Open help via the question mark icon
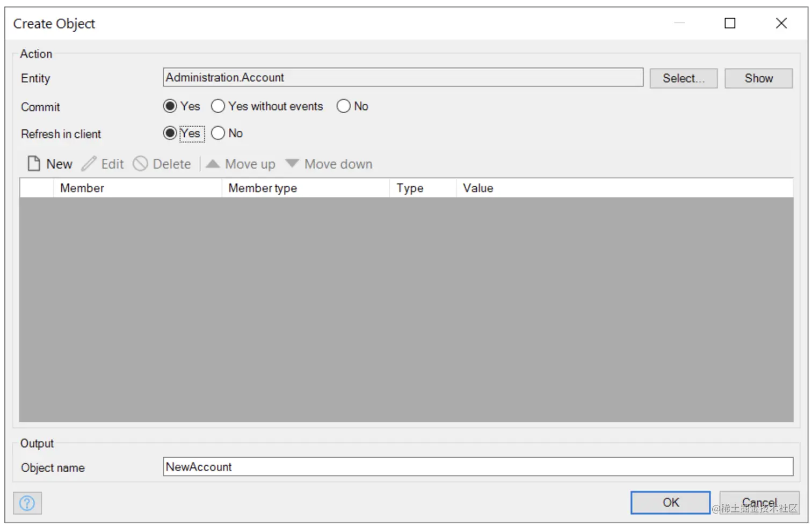 [27, 503]
